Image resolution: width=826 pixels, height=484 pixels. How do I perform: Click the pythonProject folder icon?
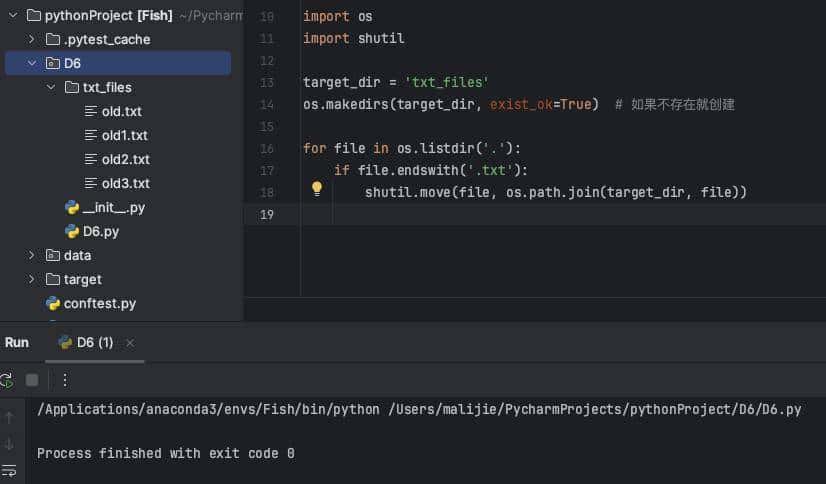point(34,15)
